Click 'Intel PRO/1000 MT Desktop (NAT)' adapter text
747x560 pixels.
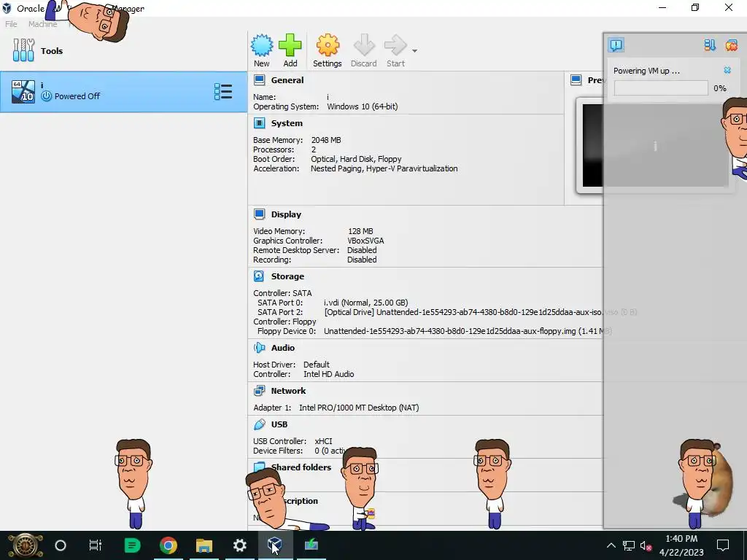click(359, 408)
